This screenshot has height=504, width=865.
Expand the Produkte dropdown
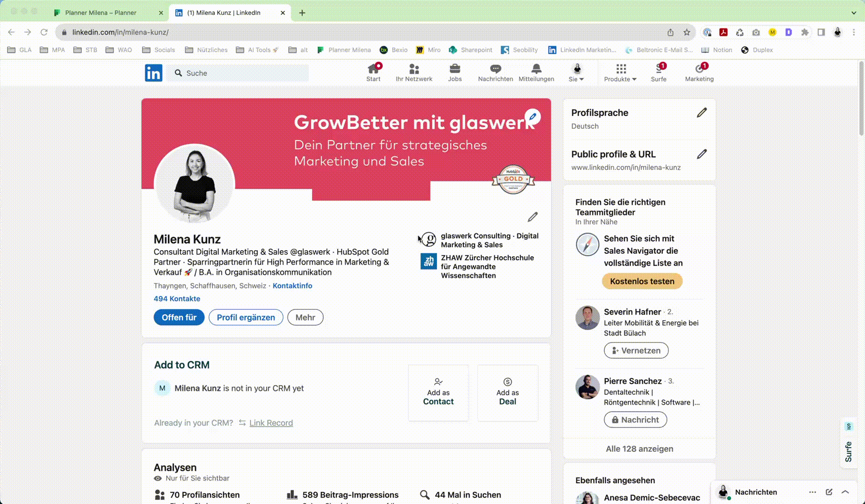[620, 73]
